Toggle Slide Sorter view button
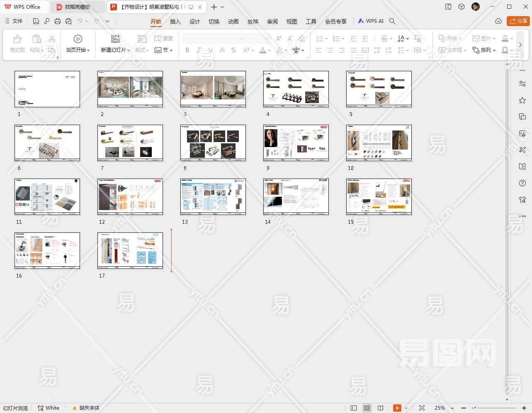This screenshot has height=413, width=532. [x=367, y=408]
